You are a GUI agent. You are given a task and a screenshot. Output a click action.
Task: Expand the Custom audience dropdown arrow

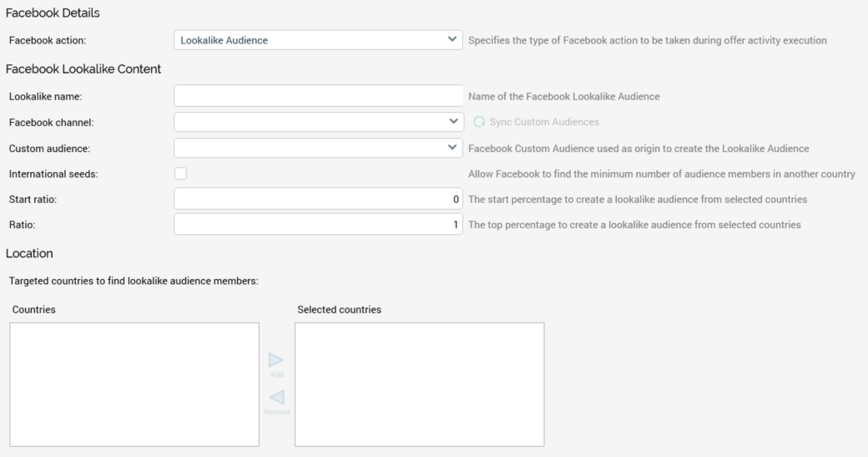tap(453, 148)
